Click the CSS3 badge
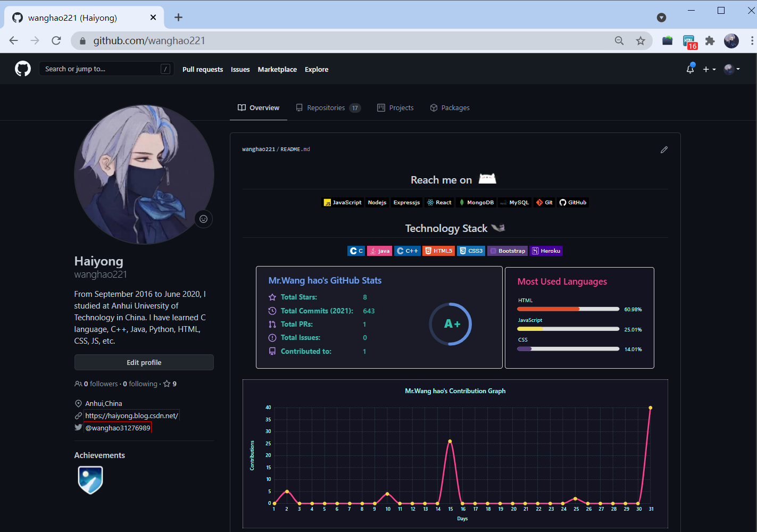 [x=471, y=251]
